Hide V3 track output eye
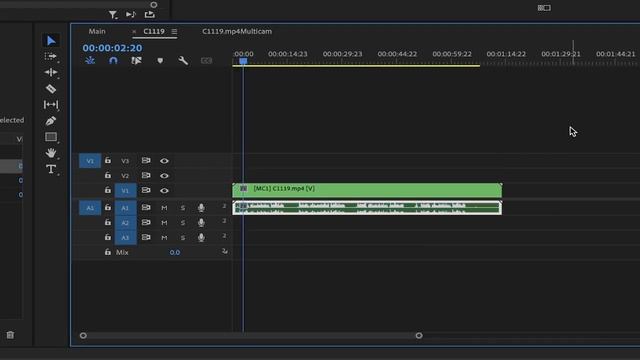 coord(164,161)
